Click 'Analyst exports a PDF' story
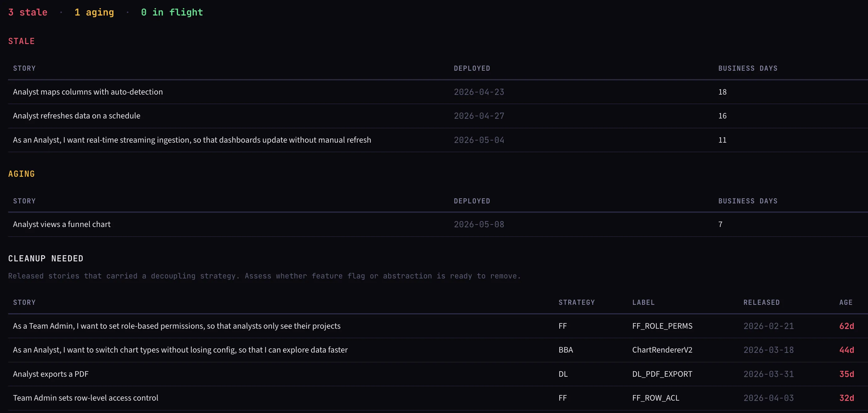Screen dimensions: 868x413 51,374
